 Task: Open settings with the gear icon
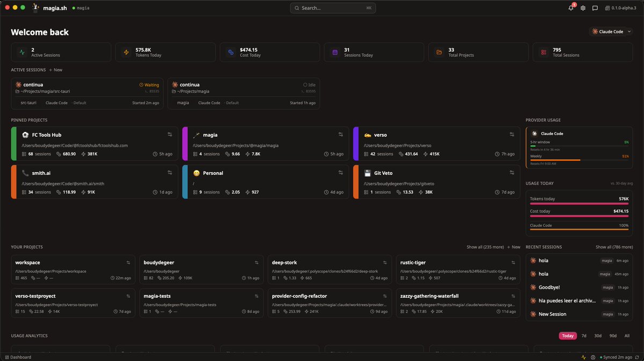coord(583,8)
